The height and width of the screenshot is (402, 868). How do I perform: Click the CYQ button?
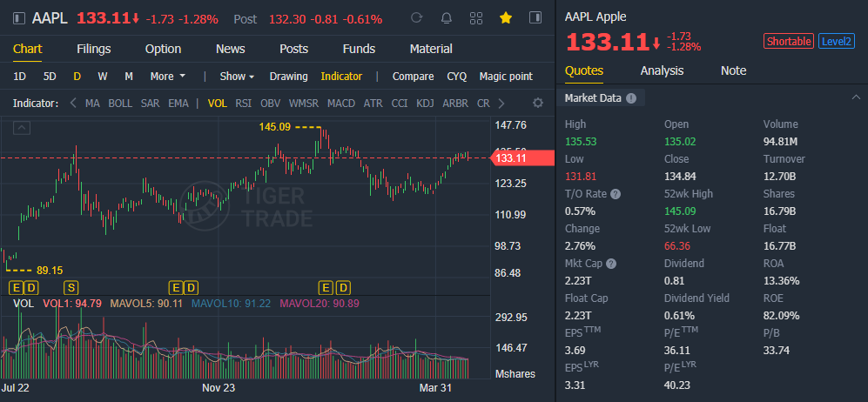tap(457, 77)
